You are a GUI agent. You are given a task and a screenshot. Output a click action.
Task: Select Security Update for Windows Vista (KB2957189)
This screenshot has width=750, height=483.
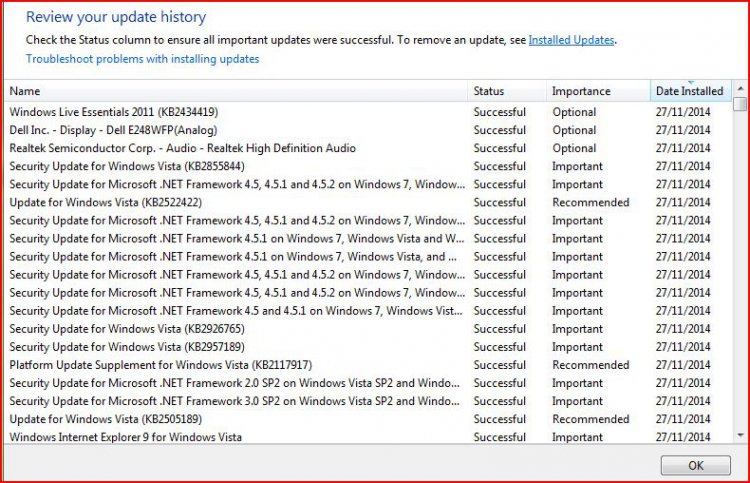tap(368, 347)
